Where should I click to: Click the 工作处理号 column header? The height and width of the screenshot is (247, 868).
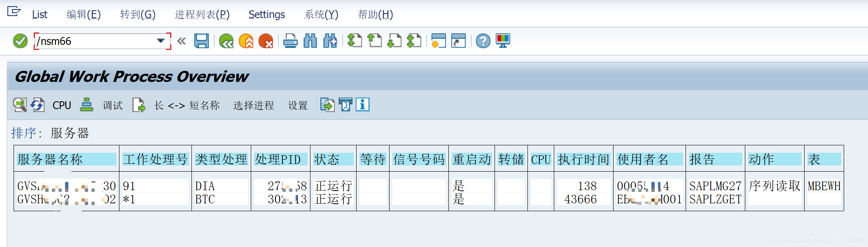coord(155,159)
